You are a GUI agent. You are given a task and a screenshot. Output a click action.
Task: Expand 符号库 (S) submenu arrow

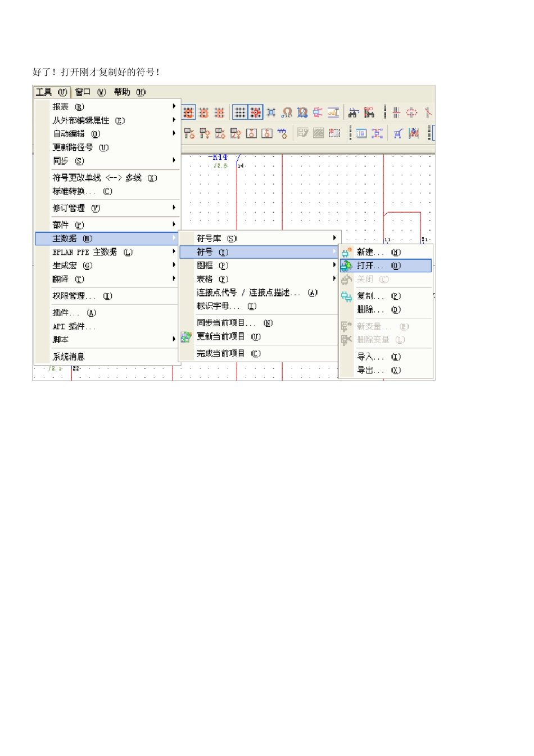tap(334, 238)
